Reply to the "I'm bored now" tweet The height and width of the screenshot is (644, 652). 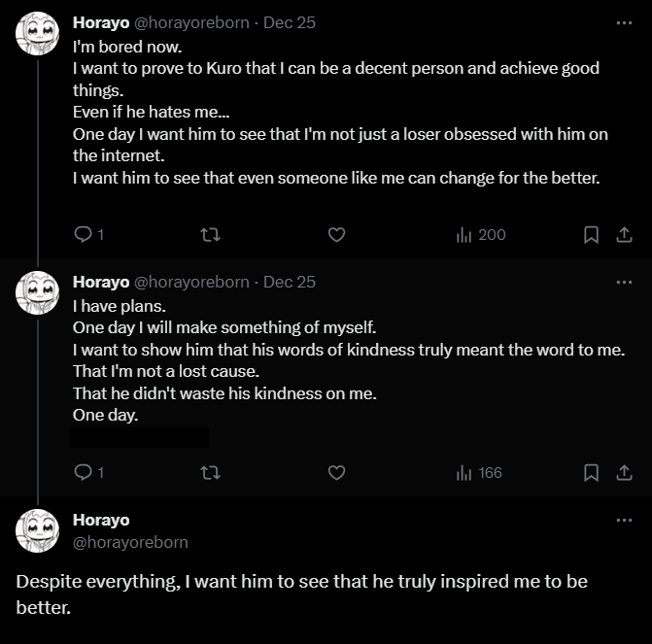[x=84, y=234]
